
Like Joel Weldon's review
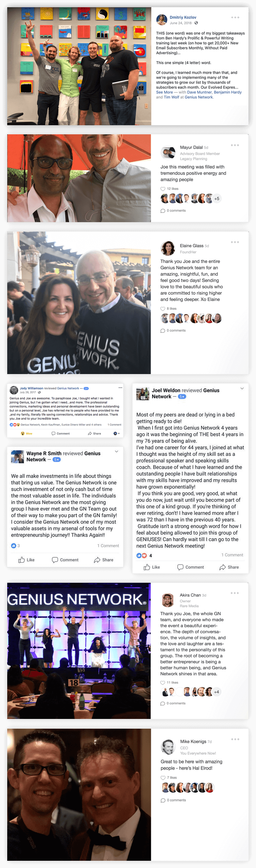pos(152,567)
